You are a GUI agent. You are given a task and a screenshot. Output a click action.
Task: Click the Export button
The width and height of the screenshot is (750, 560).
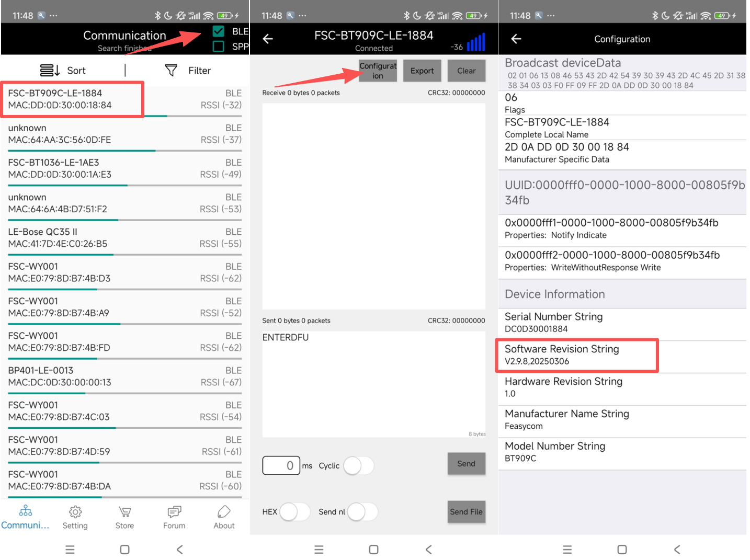click(x=422, y=71)
